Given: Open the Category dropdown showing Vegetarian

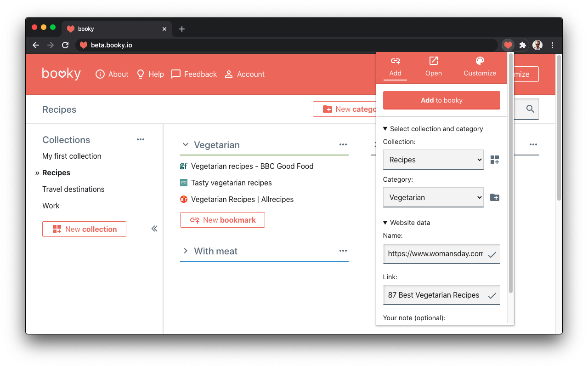Looking at the screenshot, I should point(433,197).
